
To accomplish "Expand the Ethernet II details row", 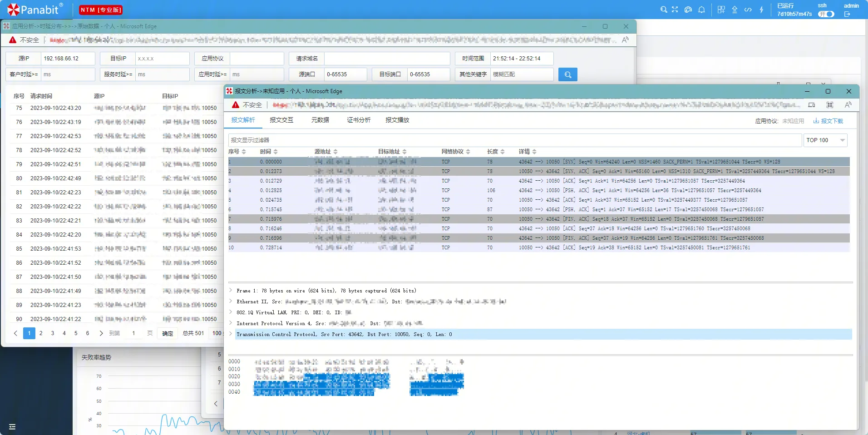I will coord(231,302).
